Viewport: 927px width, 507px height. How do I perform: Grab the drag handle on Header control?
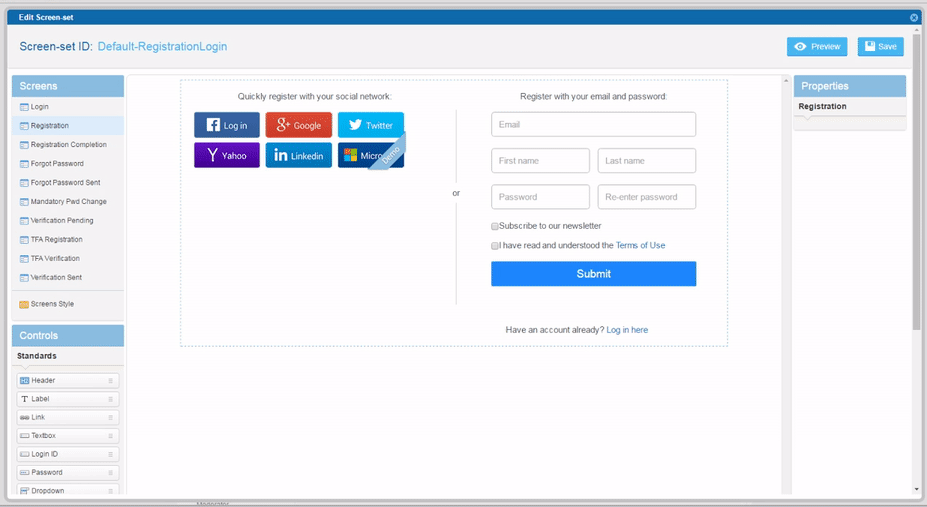[111, 381]
